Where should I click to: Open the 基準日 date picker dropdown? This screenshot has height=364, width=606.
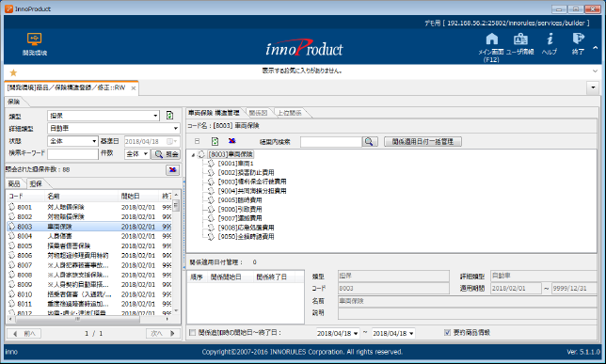(x=171, y=141)
